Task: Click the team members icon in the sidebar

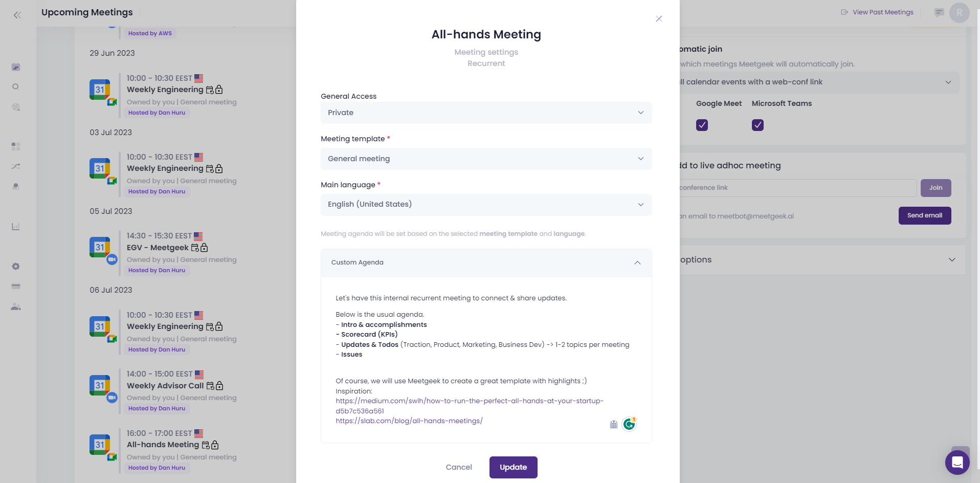Action: [x=16, y=307]
